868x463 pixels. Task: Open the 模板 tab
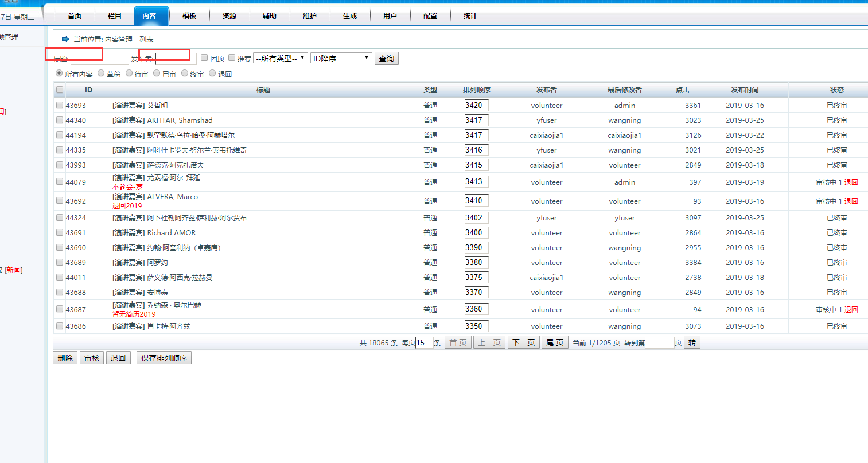(x=189, y=16)
